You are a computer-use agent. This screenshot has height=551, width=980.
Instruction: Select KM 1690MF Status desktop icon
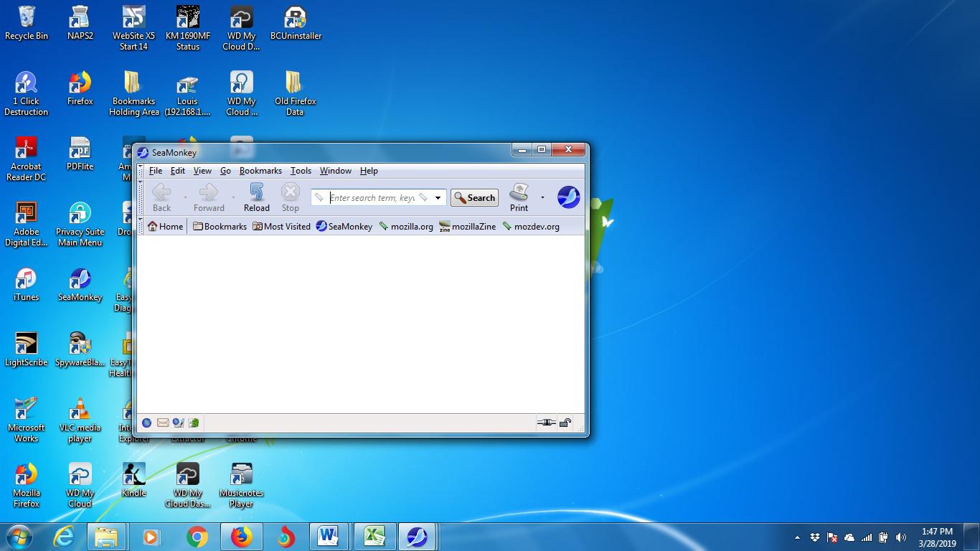pyautogui.click(x=187, y=29)
